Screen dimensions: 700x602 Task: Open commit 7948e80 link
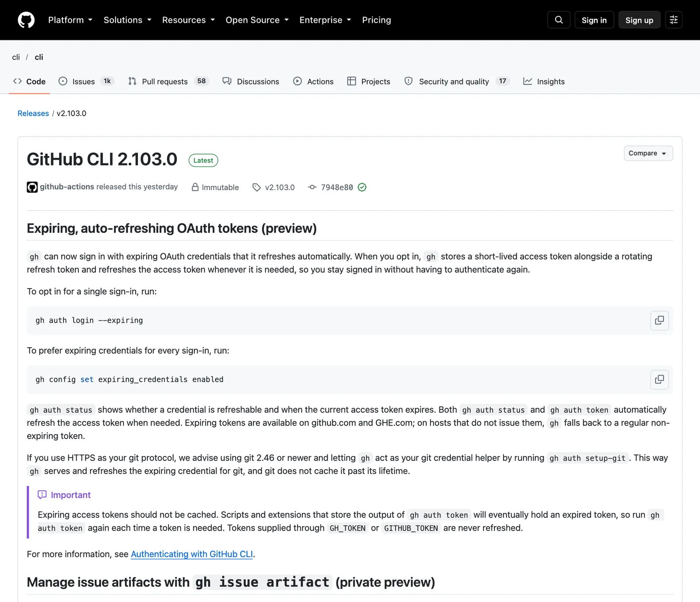337,187
